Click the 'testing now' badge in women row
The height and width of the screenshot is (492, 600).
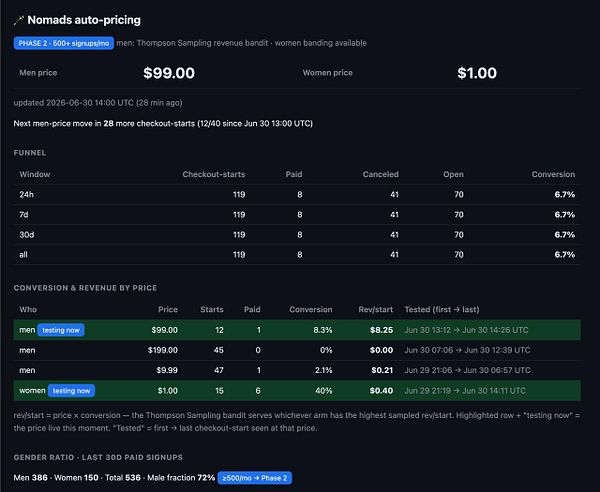tap(71, 391)
